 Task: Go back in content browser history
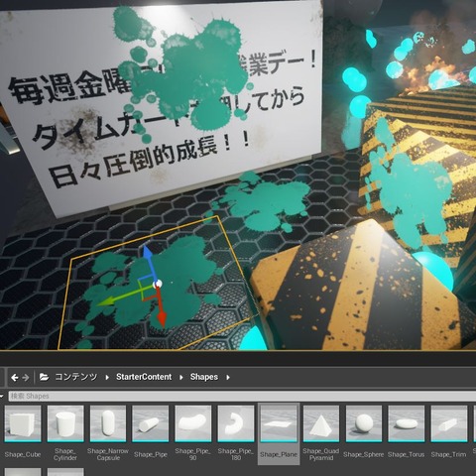[15, 377]
